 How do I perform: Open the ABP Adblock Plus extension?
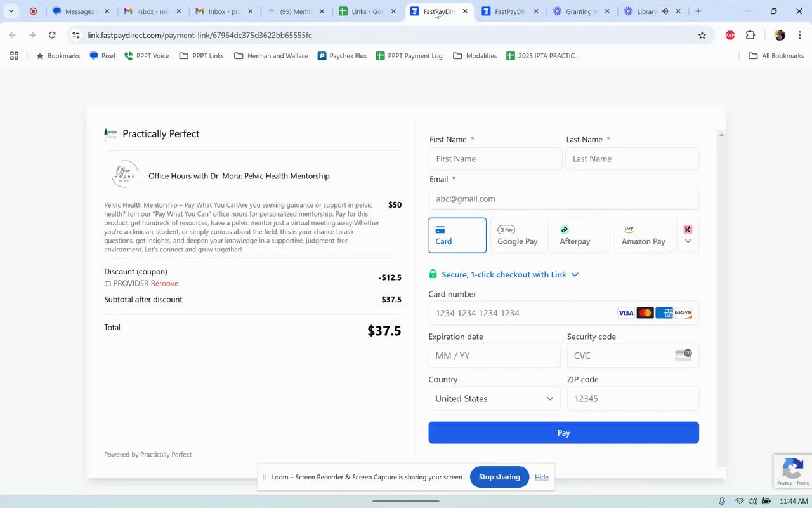click(x=730, y=35)
